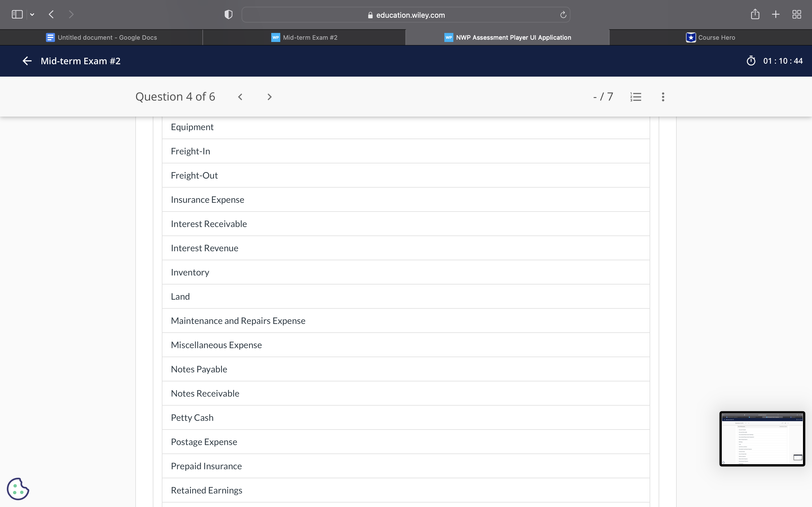Open the Share menu in Safari
Viewport: 812px width, 507px height.
coord(755,14)
